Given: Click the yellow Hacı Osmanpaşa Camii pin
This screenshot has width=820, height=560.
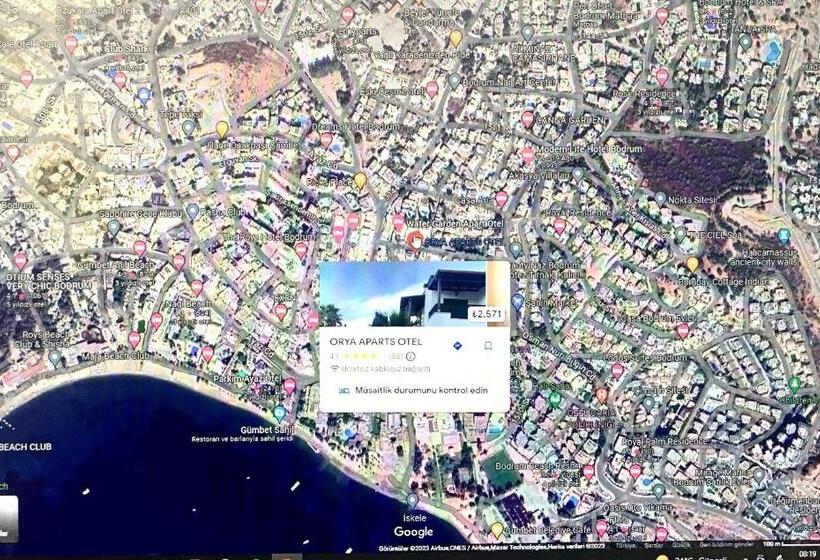Looking at the screenshot, I should 222,129.
